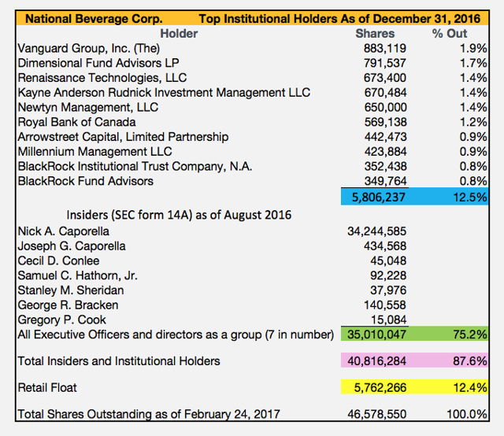Viewport: 504px width, 436px height.
Task: Click the shares value 423,884
Action: (385, 152)
